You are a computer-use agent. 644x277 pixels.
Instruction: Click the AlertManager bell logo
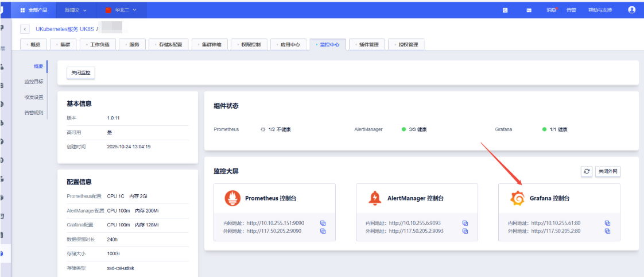point(375,198)
